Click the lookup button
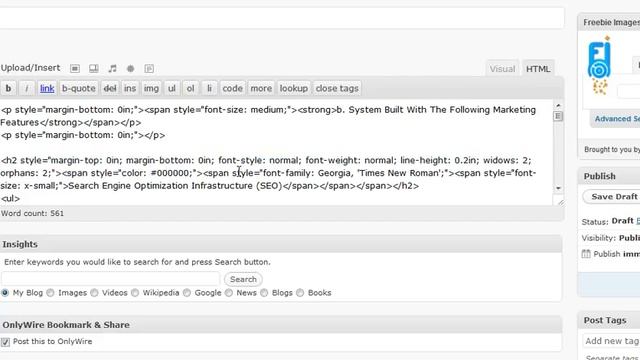 tap(293, 88)
